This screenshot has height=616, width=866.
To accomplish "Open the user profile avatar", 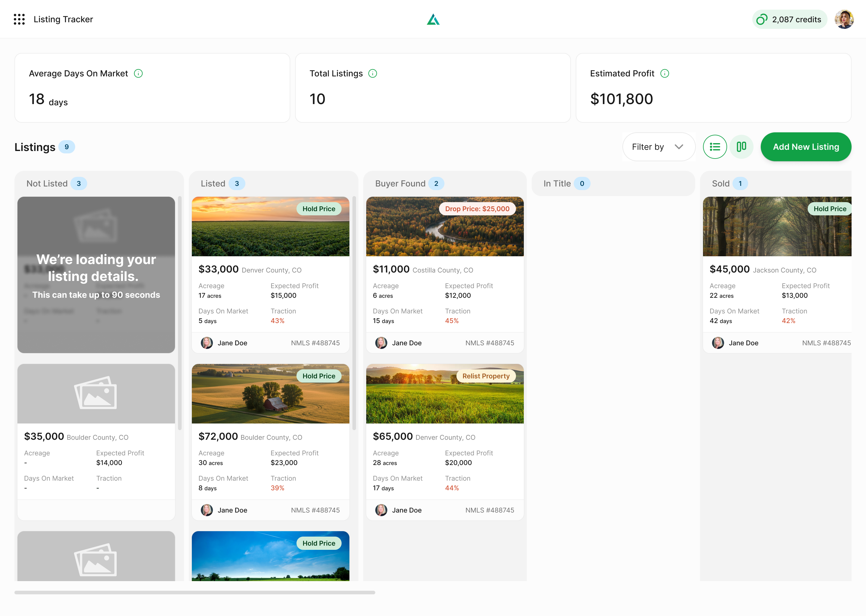I will pos(844,19).
